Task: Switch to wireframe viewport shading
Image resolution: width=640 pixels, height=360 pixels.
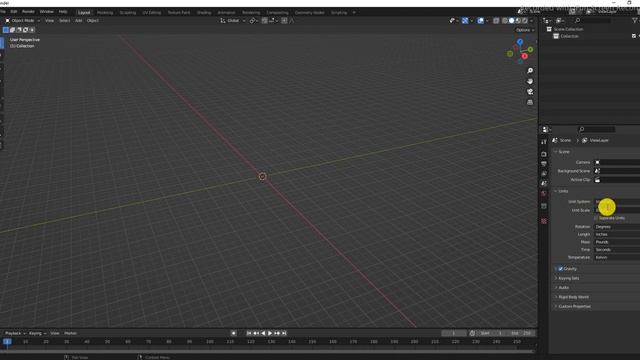Action: click(505, 20)
